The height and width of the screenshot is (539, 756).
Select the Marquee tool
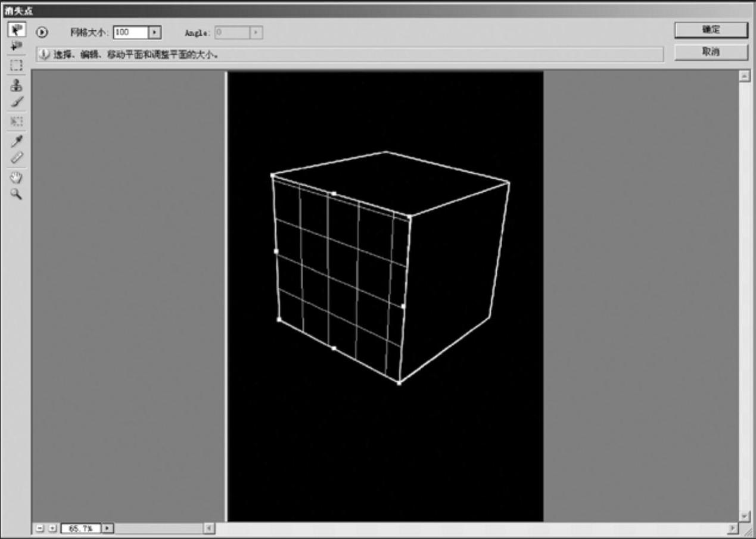pyautogui.click(x=16, y=65)
